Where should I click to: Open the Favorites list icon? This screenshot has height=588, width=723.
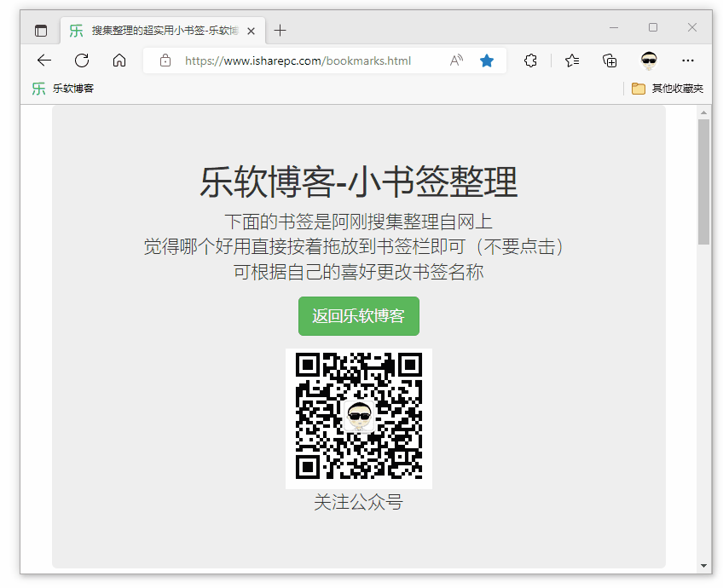pos(572,61)
